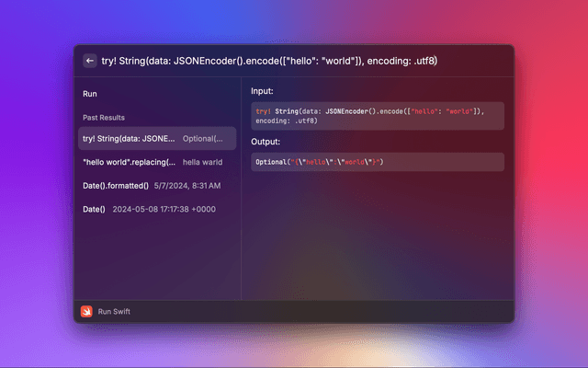
Task: Click the "Output:" heading
Action: [x=266, y=142]
